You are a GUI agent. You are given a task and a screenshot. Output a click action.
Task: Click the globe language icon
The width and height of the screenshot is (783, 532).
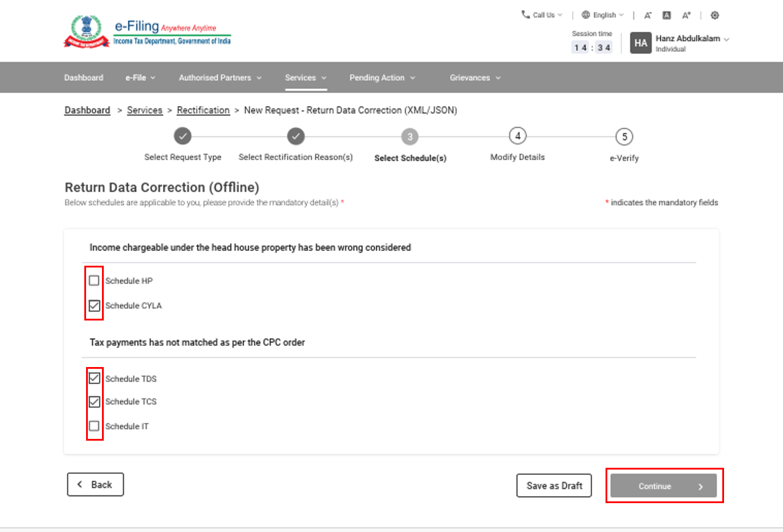pos(585,15)
